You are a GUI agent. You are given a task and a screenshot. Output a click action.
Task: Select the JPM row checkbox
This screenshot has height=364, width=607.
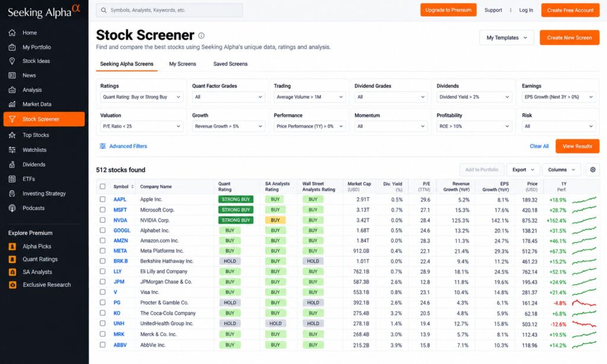point(103,282)
